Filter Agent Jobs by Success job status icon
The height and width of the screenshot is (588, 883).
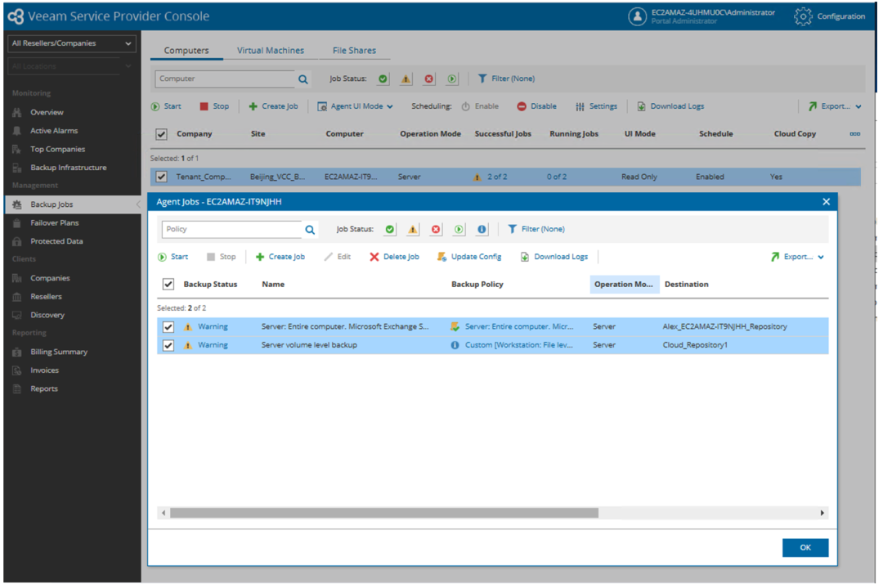pos(390,229)
